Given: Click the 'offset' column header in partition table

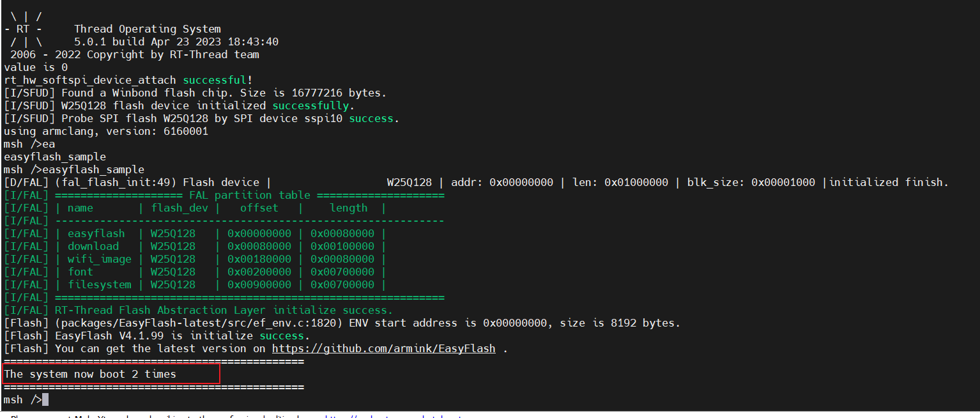Looking at the screenshot, I should pyautogui.click(x=259, y=208).
